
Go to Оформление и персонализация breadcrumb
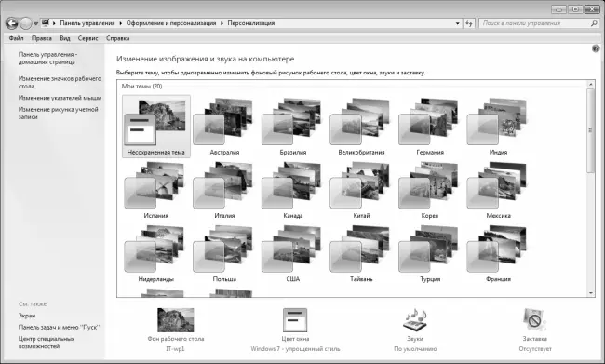tap(171, 23)
